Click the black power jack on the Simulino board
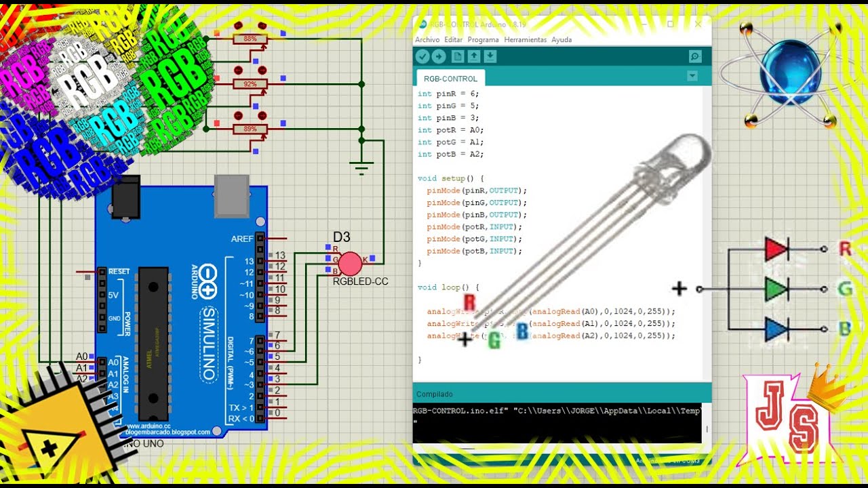The width and height of the screenshot is (868, 488). pos(125,197)
